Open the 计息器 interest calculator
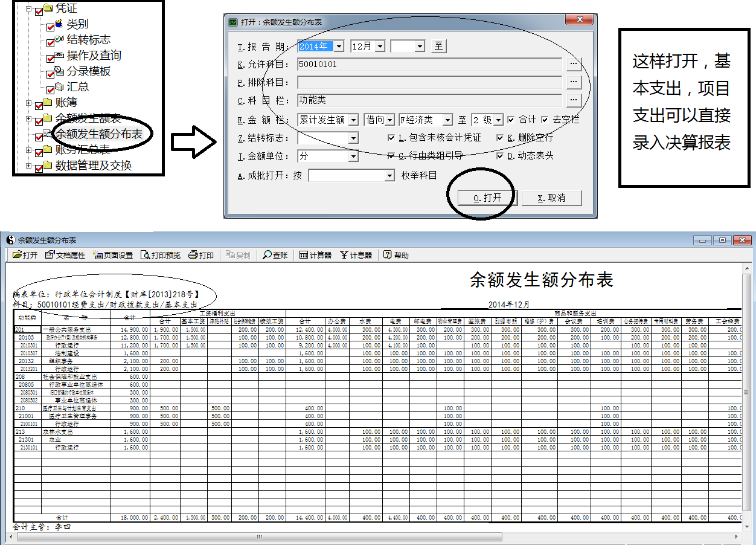The height and width of the screenshot is (545, 756). click(344, 255)
